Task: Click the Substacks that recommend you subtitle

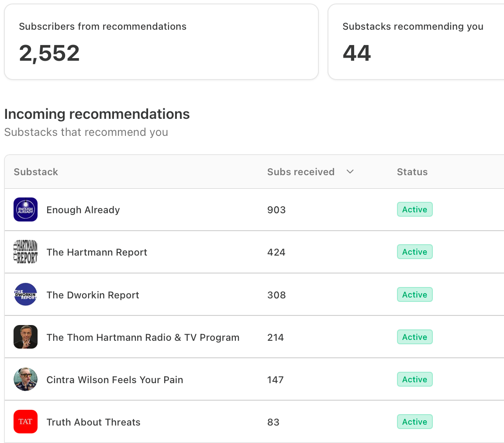Action: pyautogui.click(x=86, y=132)
